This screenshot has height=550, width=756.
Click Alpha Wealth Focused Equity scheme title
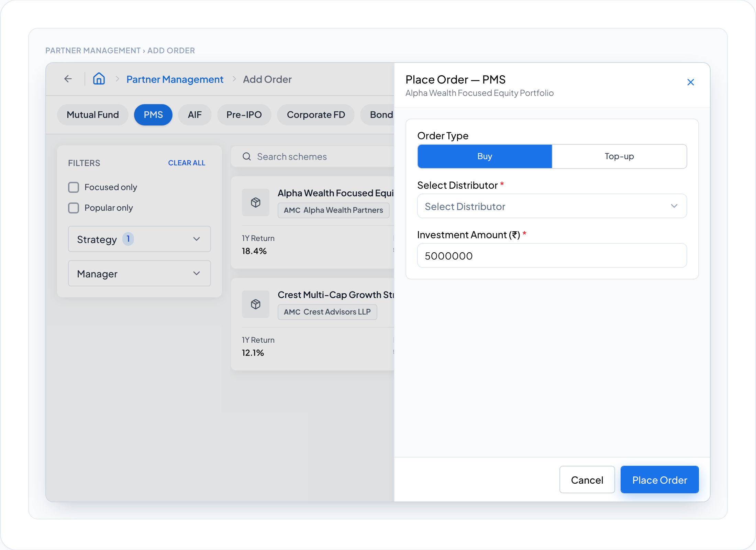tap(335, 193)
